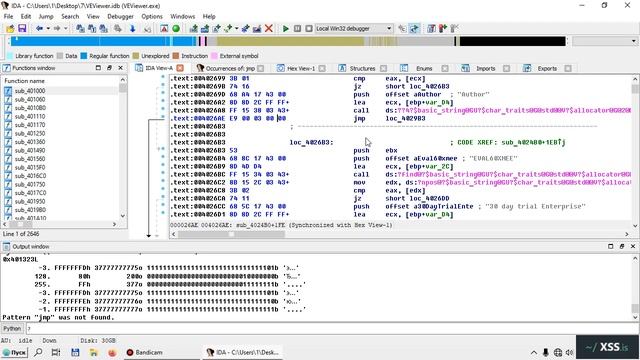Click the Library function legend swatch
The width and height of the screenshot is (640, 360).
point(10,56)
